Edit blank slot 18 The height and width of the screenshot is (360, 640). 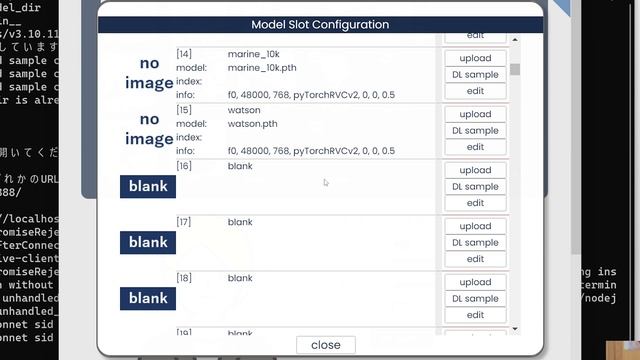pos(475,315)
